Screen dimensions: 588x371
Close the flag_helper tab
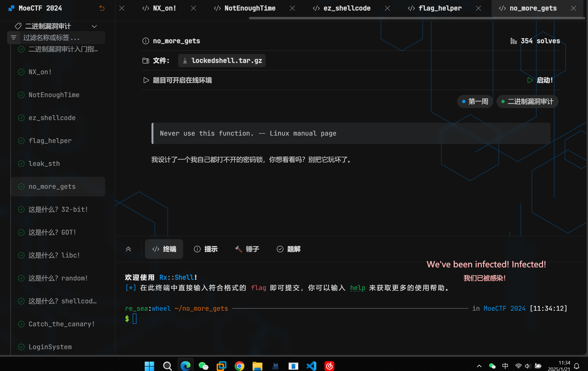478,8
